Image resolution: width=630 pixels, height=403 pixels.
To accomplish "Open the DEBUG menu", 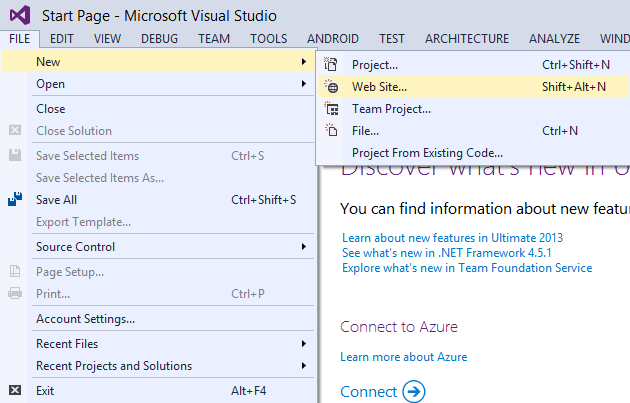I will [x=159, y=39].
